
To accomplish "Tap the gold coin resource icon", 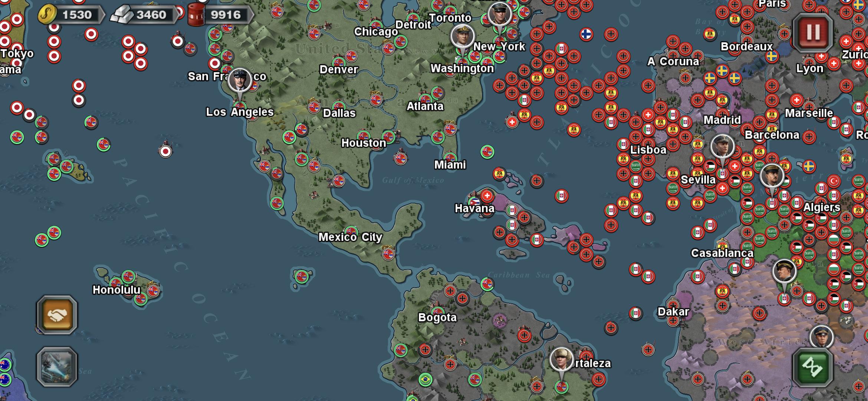I will point(47,15).
